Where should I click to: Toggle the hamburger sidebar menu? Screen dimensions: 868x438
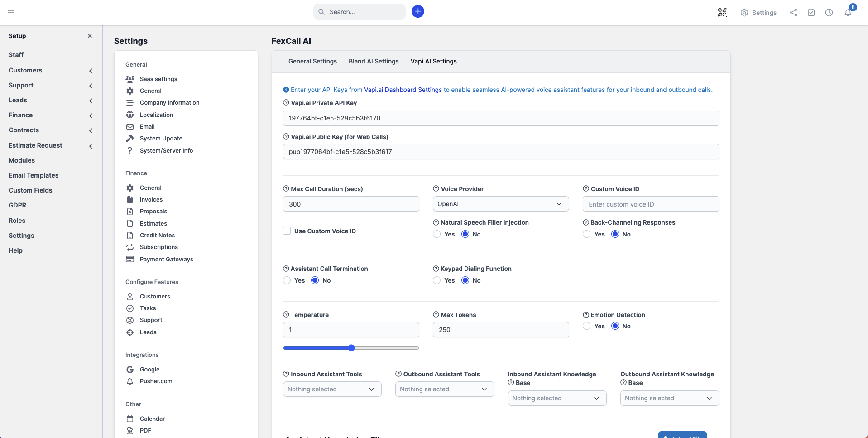pyautogui.click(x=11, y=12)
